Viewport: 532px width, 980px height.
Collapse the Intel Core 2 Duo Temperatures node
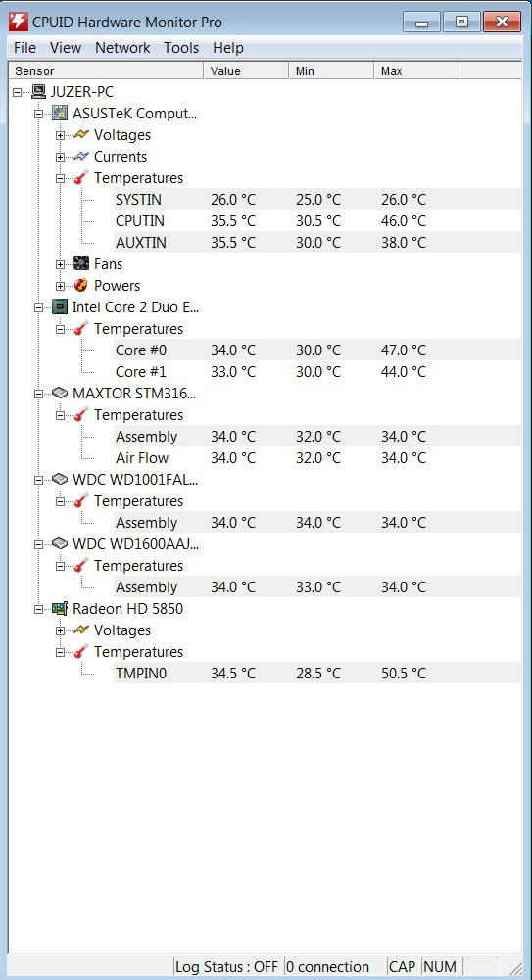click(x=60, y=329)
